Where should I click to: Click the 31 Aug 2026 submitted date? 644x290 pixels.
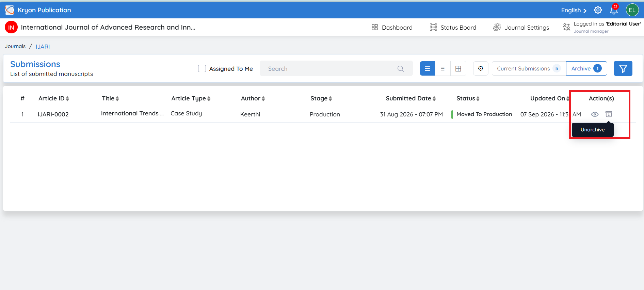(x=412, y=114)
